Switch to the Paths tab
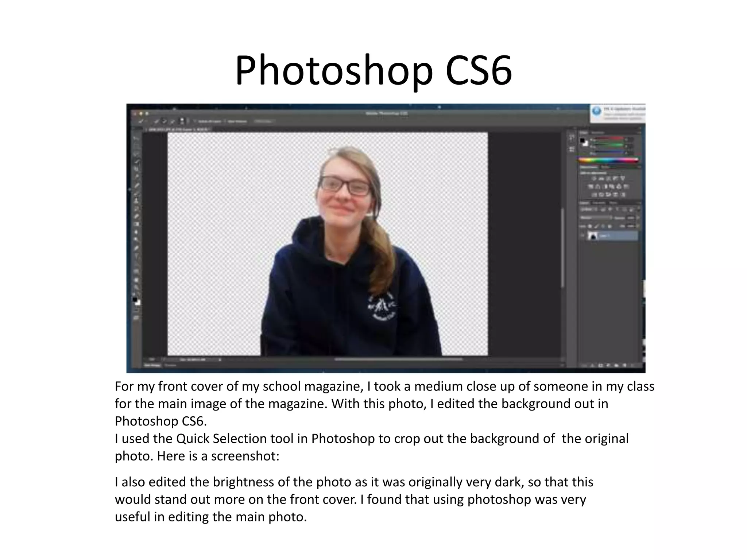This screenshot has height=560, width=747. [613, 203]
